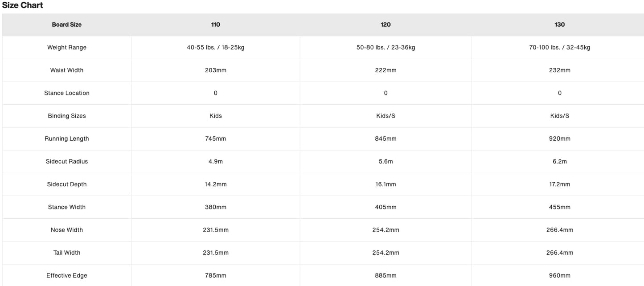Click the 130 board size column header

[x=560, y=25]
